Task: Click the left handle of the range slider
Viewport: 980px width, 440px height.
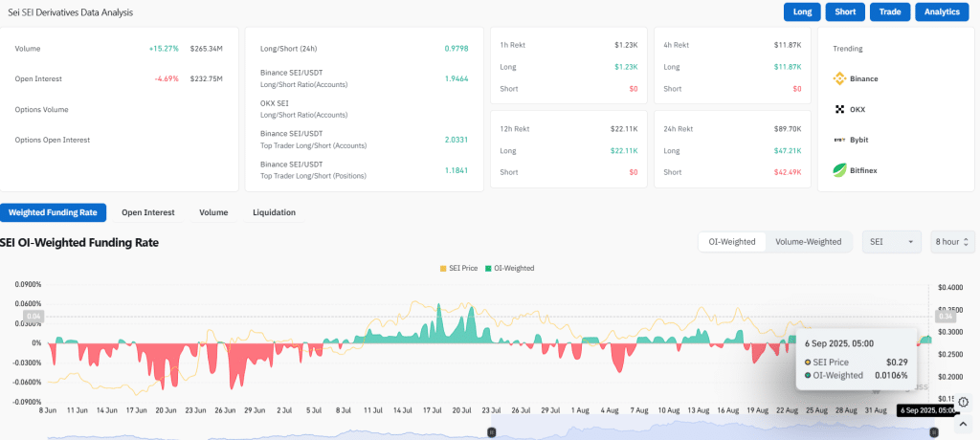Action: [491, 432]
